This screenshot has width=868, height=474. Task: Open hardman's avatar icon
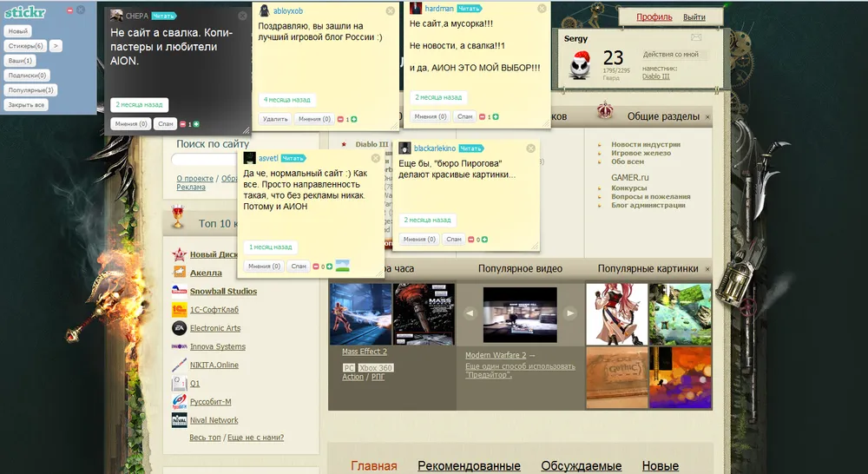[416, 8]
